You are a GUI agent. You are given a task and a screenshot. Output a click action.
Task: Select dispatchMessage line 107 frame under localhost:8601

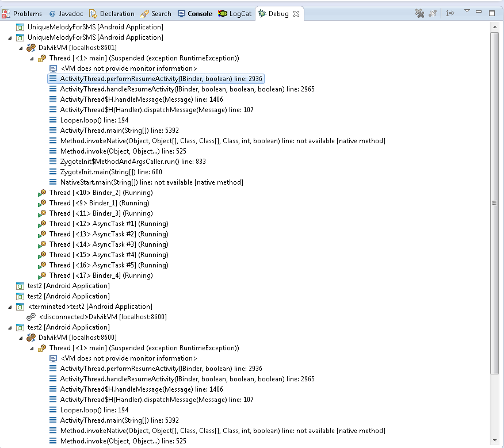point(157,110)
